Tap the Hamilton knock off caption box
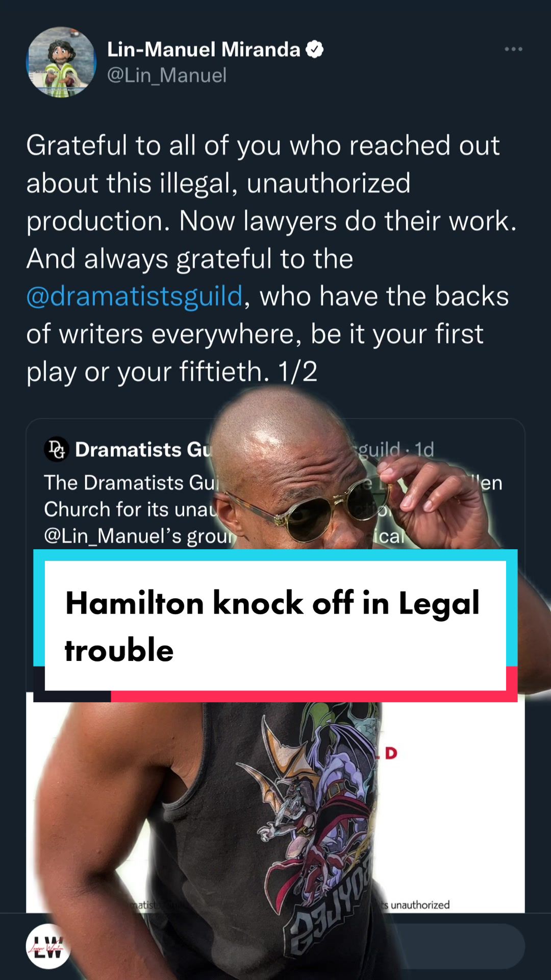The height and width of the screenshot is (980, 551). (275, 626)
